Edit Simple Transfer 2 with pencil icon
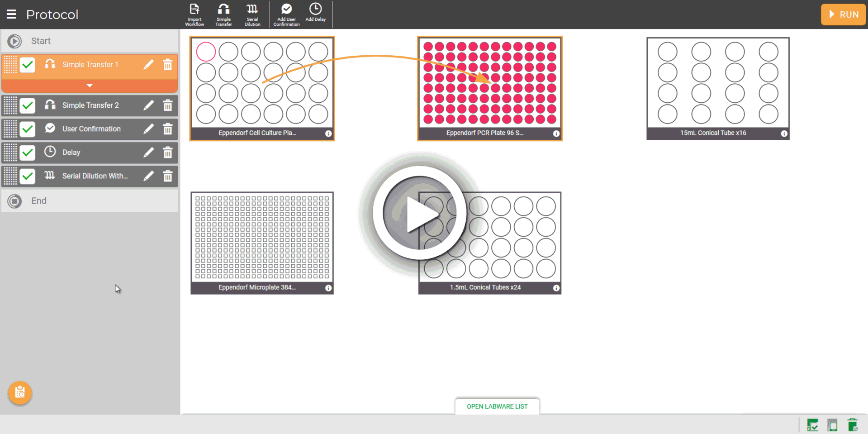868x434 pixels. pos(148,105)
